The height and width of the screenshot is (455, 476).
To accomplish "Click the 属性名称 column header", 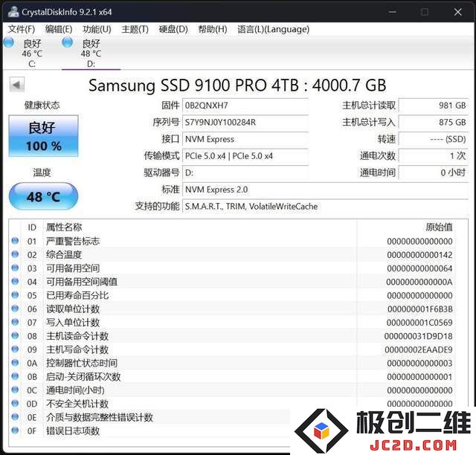I will click(x=64, y=227).
